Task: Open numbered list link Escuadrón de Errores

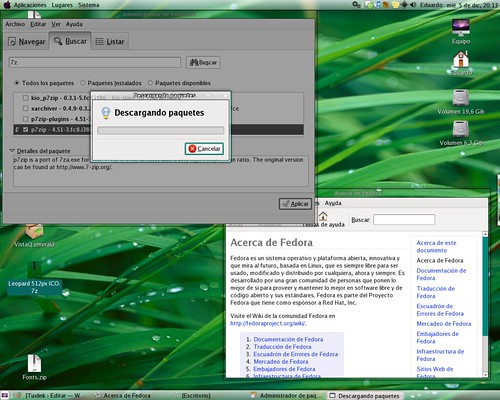Action: (296, 354)
